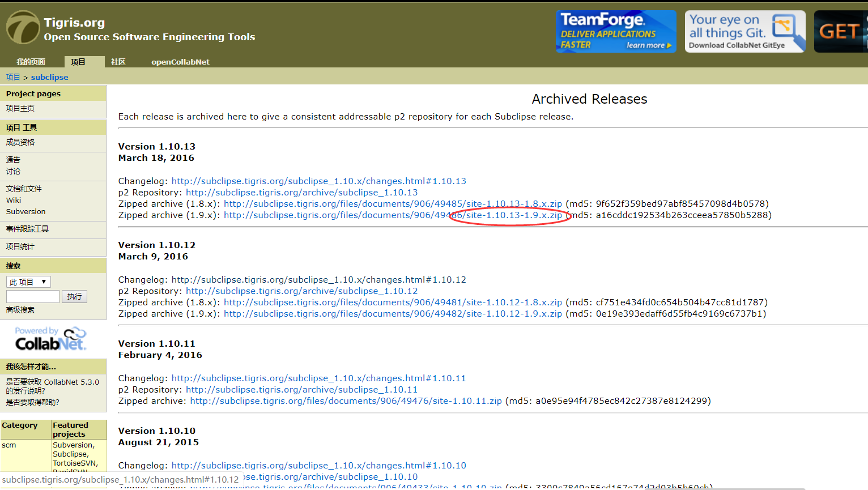The width and height of the screenshot is (868, 490).
Task: Download site-1.10.12-1.8.x.zip archive
Action: tap(393, 302)
